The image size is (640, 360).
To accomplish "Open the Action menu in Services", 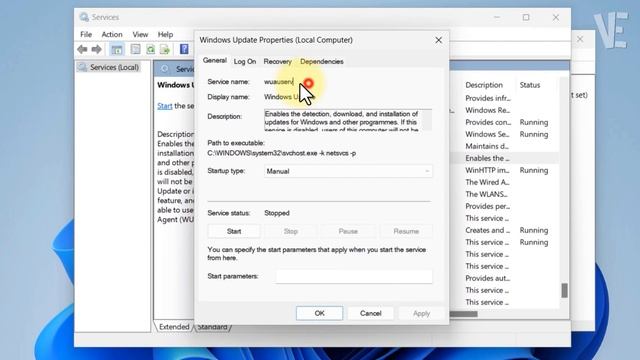I will pyautogui.click(x=112, y=34).
